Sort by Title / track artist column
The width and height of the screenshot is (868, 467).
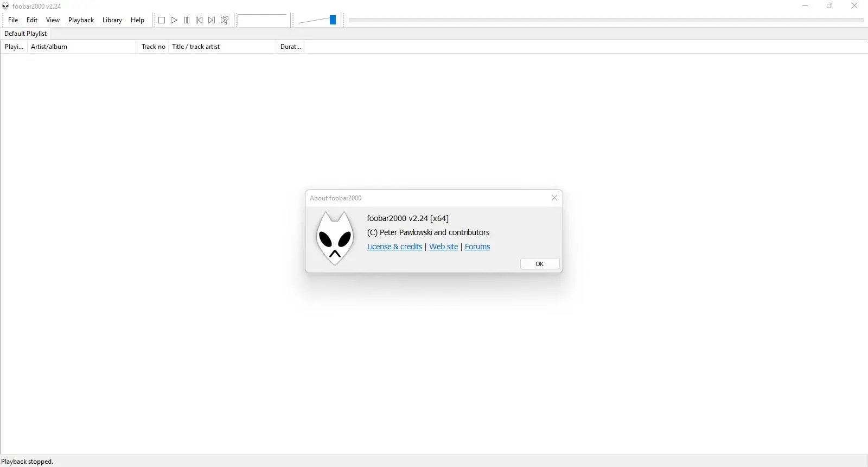tap(223, 47)
